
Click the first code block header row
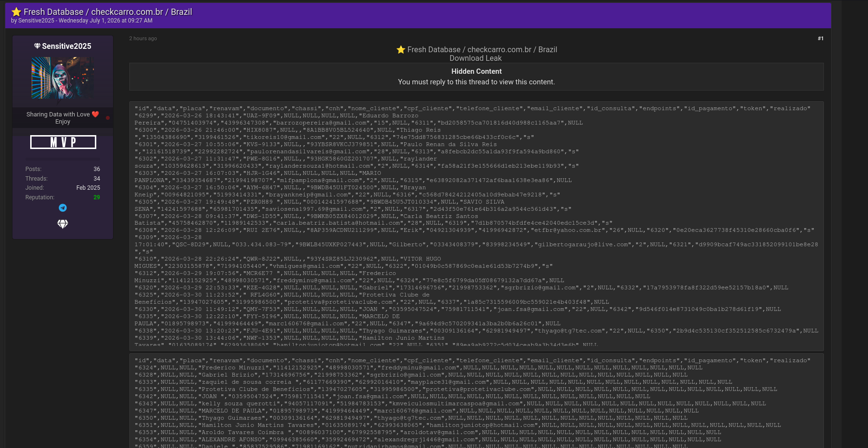coord(472,109)
